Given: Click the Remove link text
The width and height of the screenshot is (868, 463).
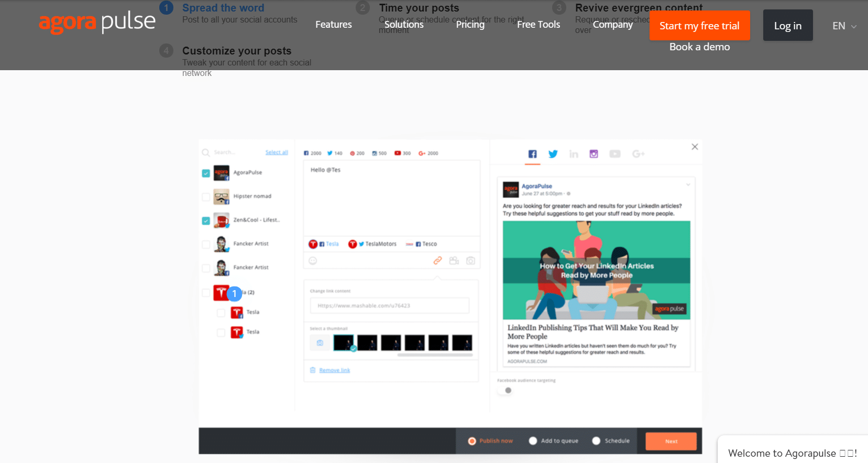Looking at the screenshot, I should coord(335,370).
